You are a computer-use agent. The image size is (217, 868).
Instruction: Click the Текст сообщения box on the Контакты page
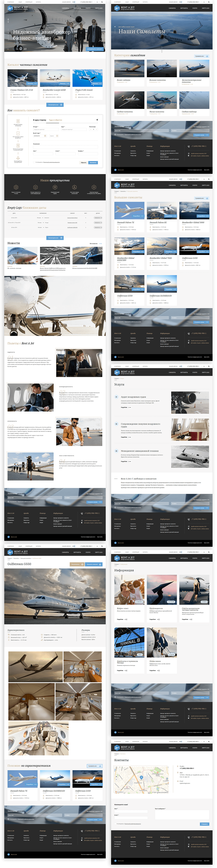tap(182, 815)
